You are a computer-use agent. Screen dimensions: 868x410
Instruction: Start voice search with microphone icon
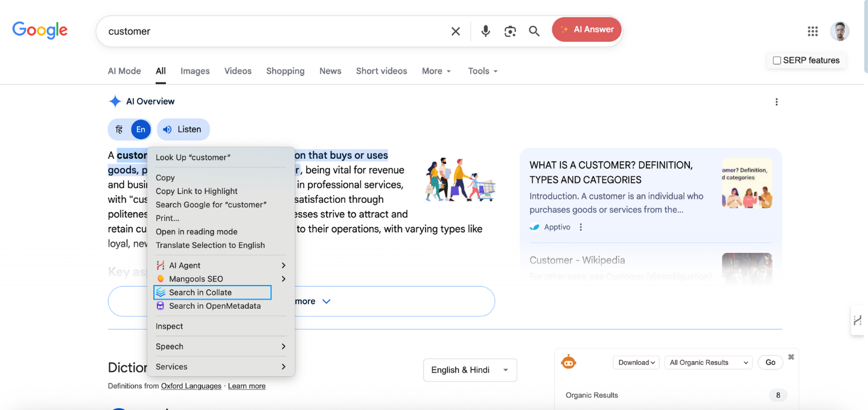(485, 31)
